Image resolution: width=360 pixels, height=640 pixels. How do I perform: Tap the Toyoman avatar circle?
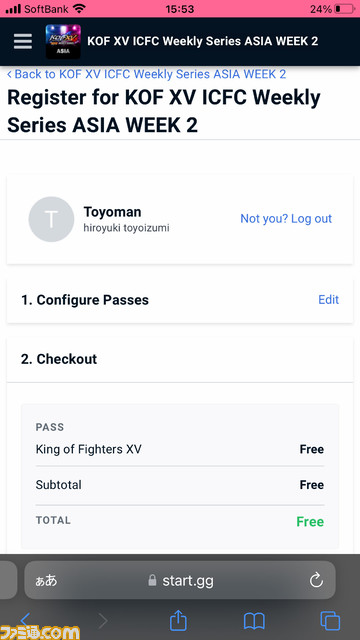coord(51,219)
